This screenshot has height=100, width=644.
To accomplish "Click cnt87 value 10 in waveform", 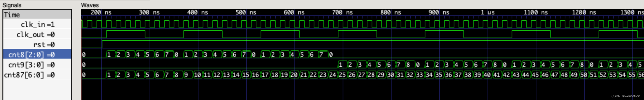I will (x=198, y=75).
